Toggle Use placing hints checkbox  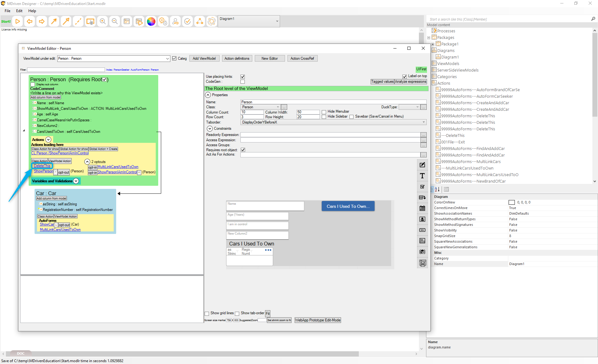(x=243, y=77)
